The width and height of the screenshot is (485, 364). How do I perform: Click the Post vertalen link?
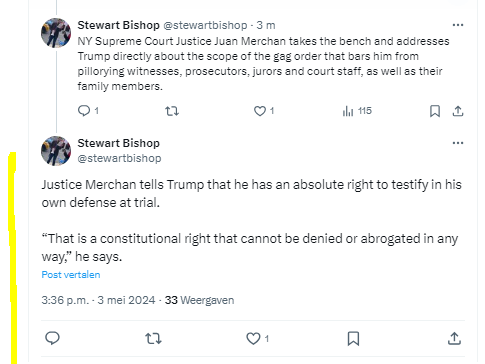[x=71, y=275]
